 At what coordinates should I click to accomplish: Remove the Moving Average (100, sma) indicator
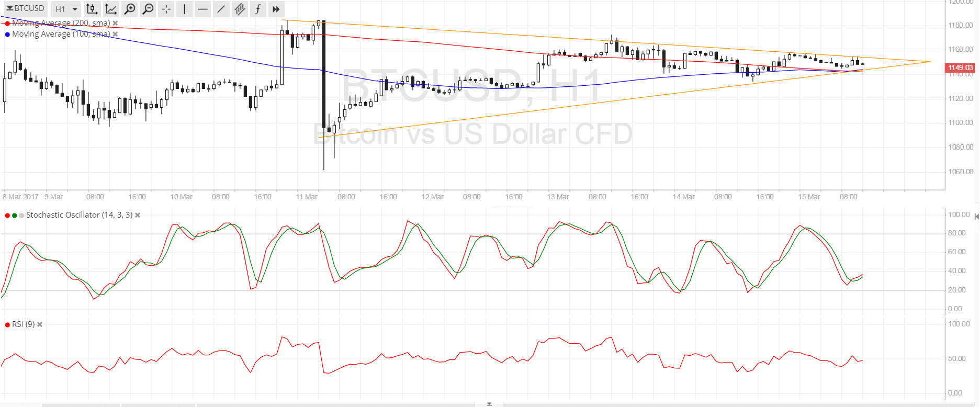[x=115, y=34]
